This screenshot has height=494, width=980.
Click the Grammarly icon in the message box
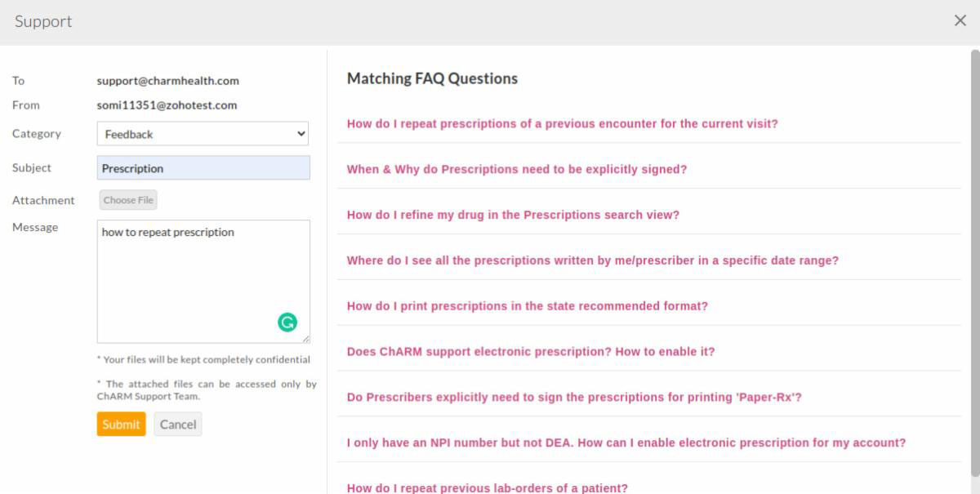287,323
